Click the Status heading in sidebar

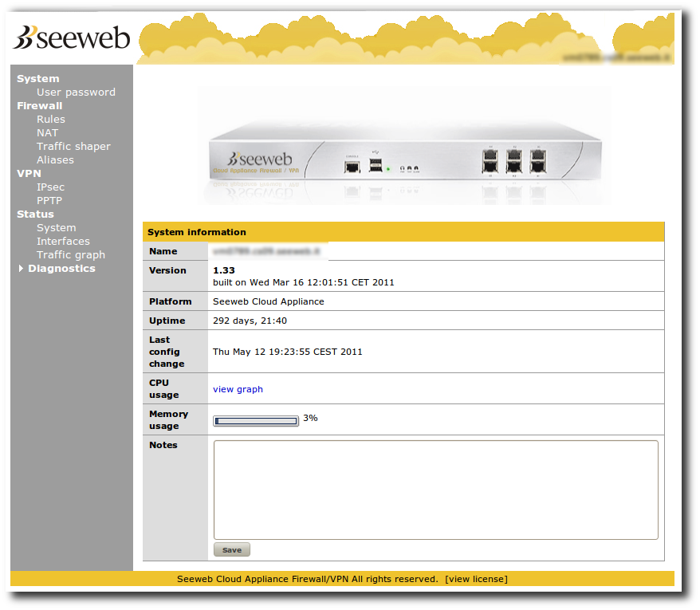click(35, 214)
